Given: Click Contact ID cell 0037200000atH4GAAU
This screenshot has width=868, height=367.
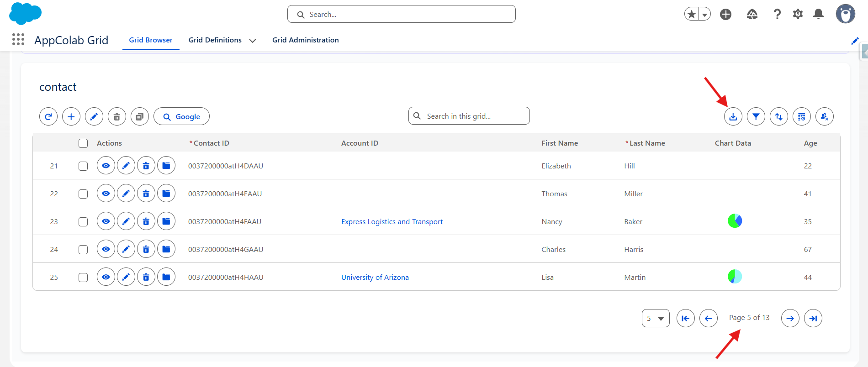Looking at the screenshot, I should [x=226, y=250].
